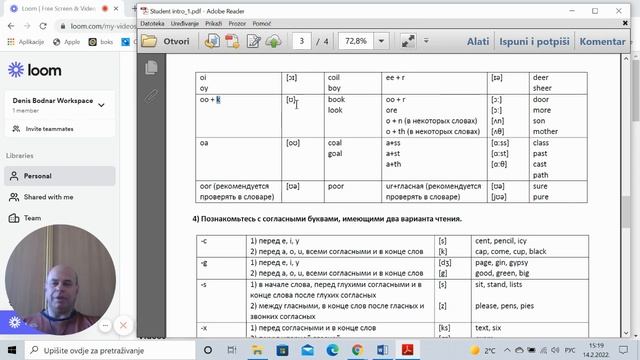Click the webcam bubble more options button
This screenshot has width=640, height=360.
pos(105,325)
